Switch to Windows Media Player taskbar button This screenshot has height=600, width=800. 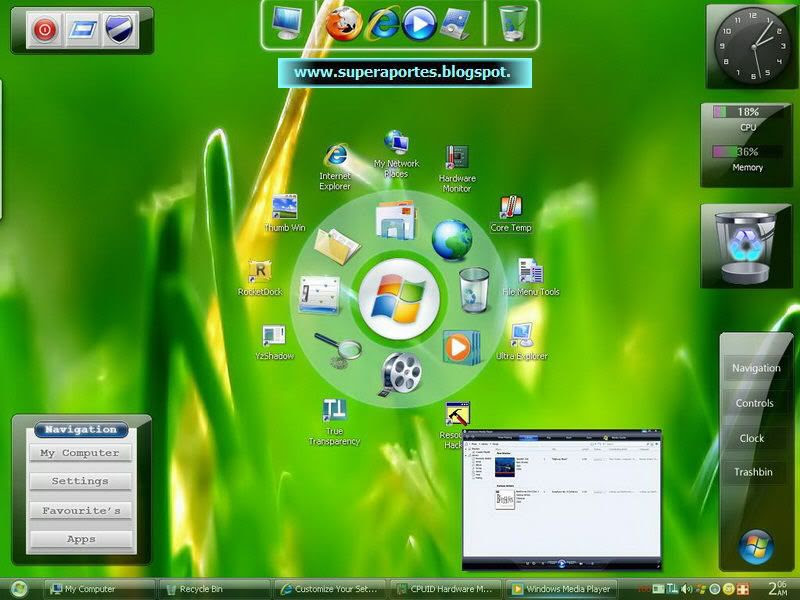(x=561, y=589)
